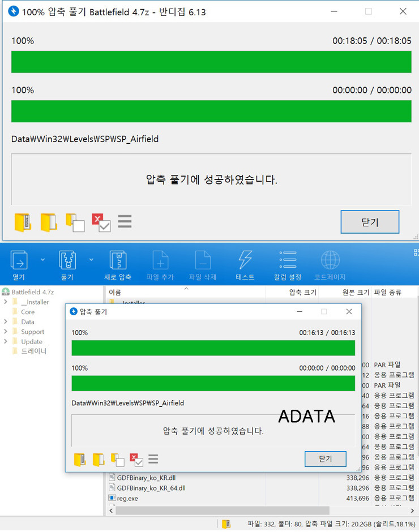
Task: Select the Support folder in tree
Action: pyautogui.click(x=32, y=332)
